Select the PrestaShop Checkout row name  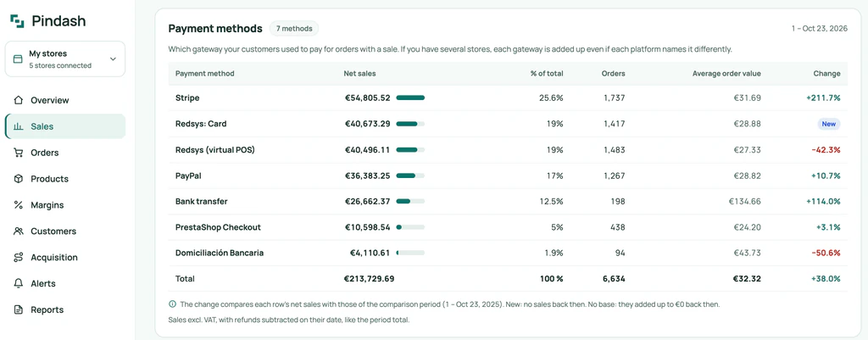click(218, 227)
